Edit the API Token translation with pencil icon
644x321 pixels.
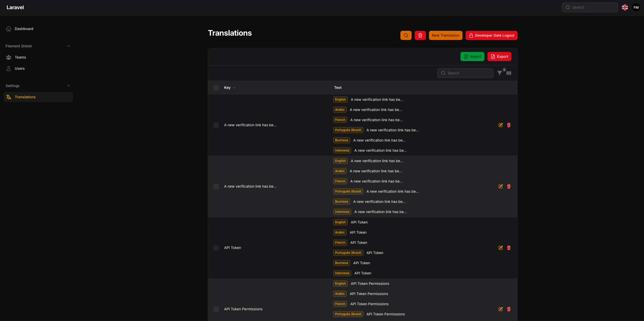500,248
